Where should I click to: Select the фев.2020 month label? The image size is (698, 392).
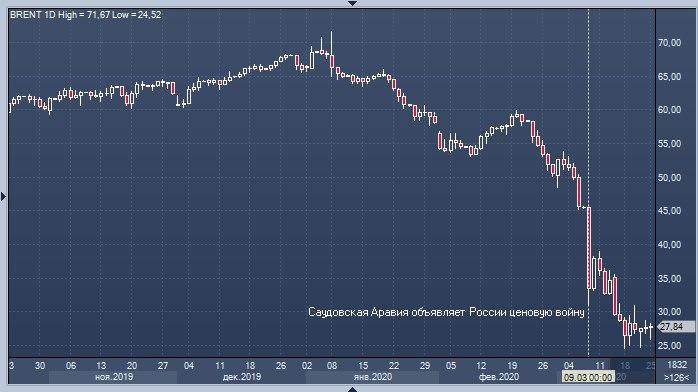click(x=499, y=377)
